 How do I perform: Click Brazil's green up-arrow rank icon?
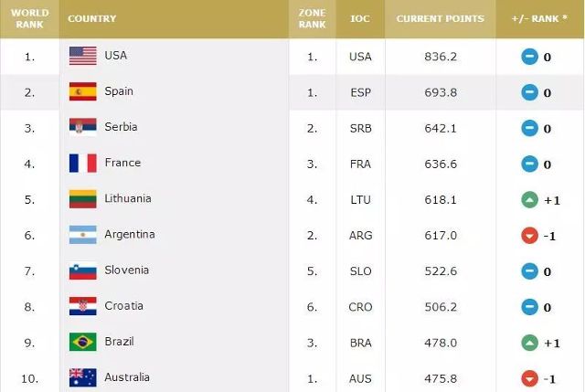529,343
